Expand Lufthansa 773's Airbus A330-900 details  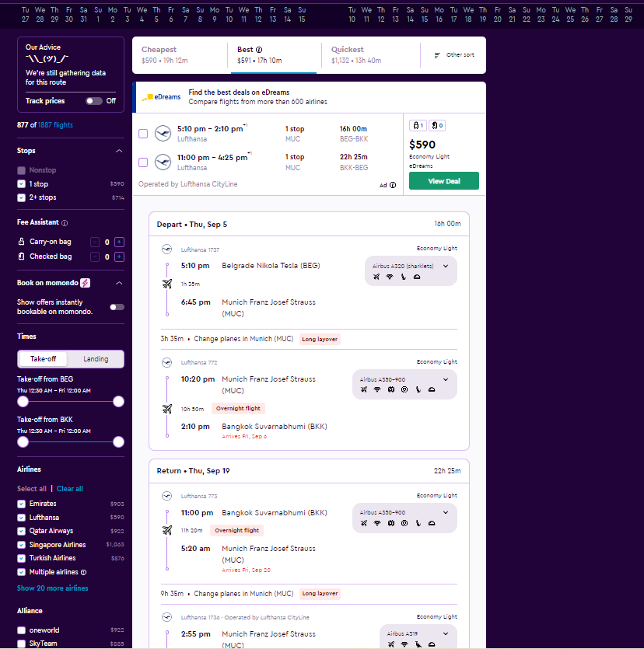446,512
